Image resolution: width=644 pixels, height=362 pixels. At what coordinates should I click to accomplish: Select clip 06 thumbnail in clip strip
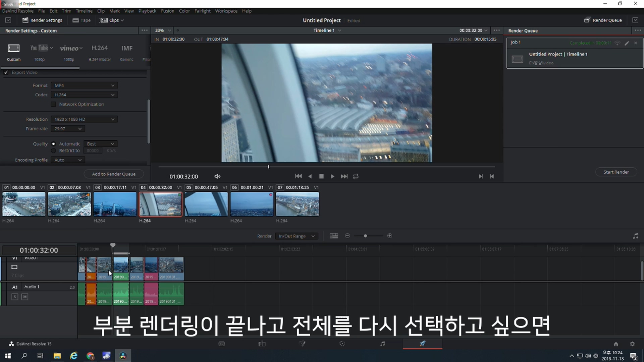[252, 204]
